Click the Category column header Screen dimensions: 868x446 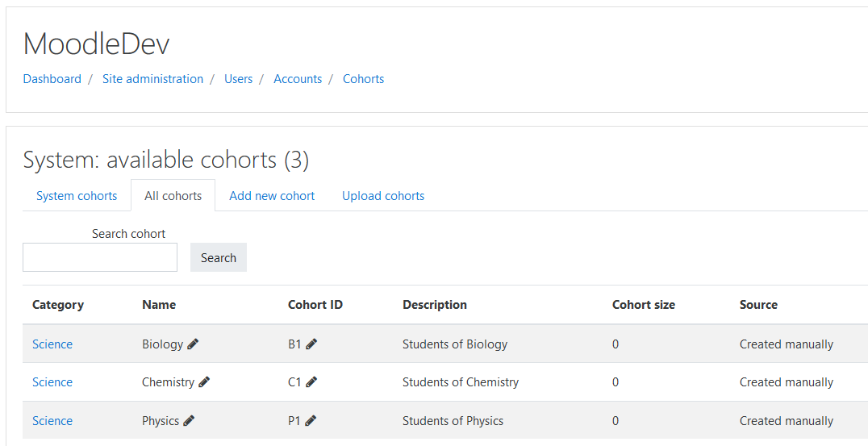[58, 305]
